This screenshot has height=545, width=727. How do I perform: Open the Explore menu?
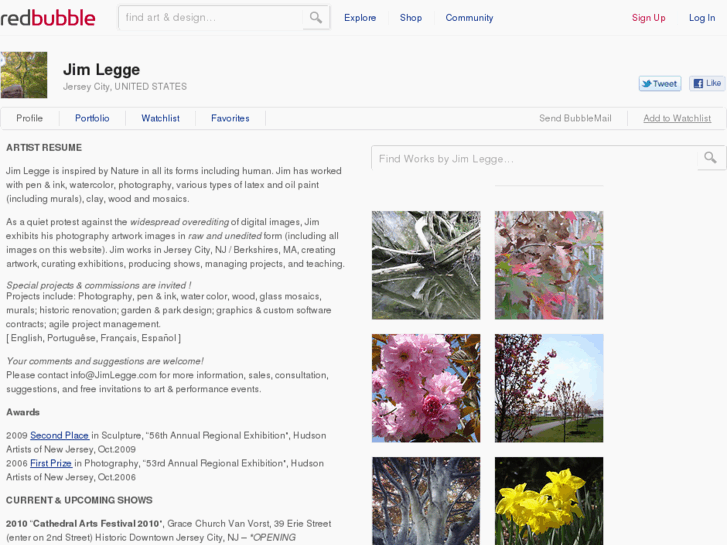point(360,18)
